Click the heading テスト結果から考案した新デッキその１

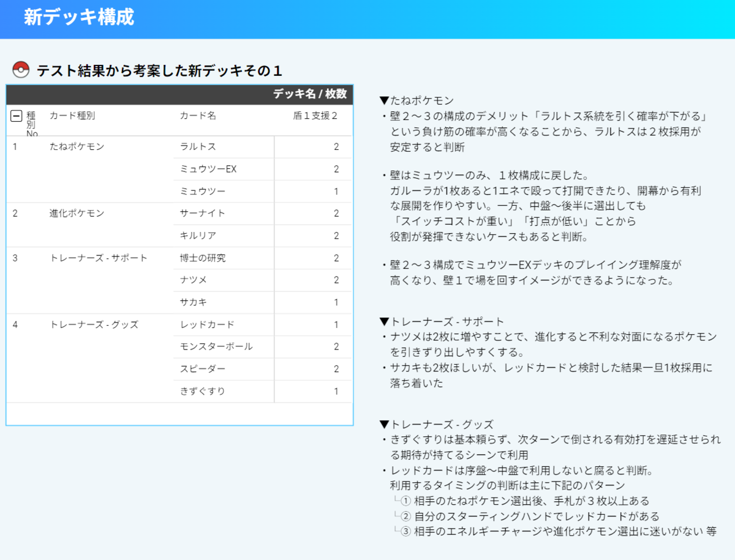coord(159,70)
